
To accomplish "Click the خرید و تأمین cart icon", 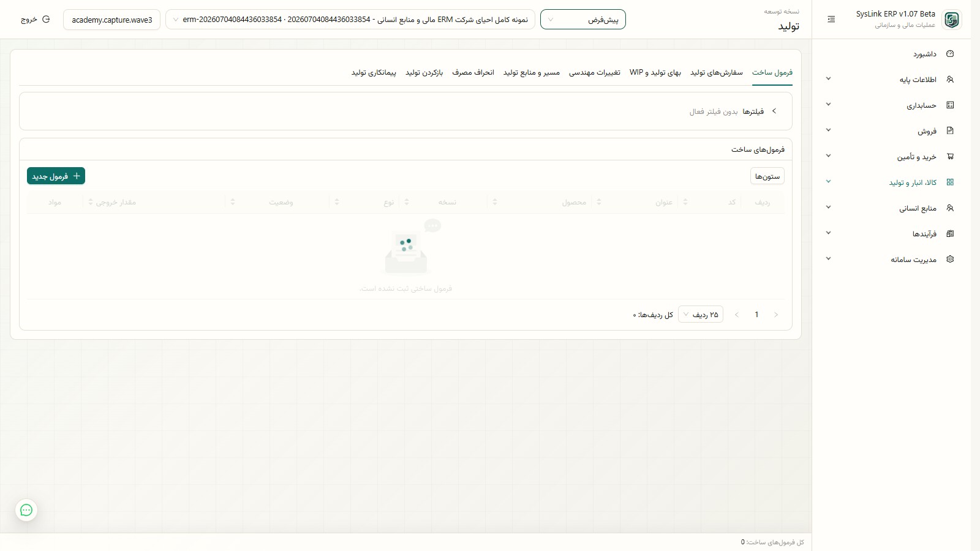I will [950, 157].
